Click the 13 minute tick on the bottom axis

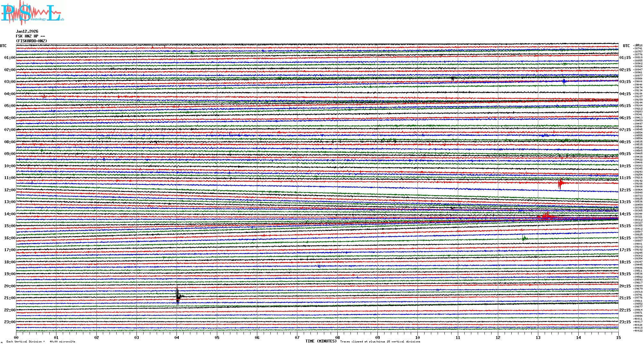tap(538, 337)
